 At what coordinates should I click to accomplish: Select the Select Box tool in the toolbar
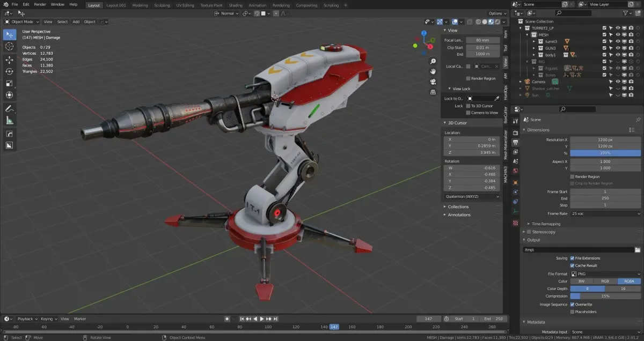click(x=9, y=34)
